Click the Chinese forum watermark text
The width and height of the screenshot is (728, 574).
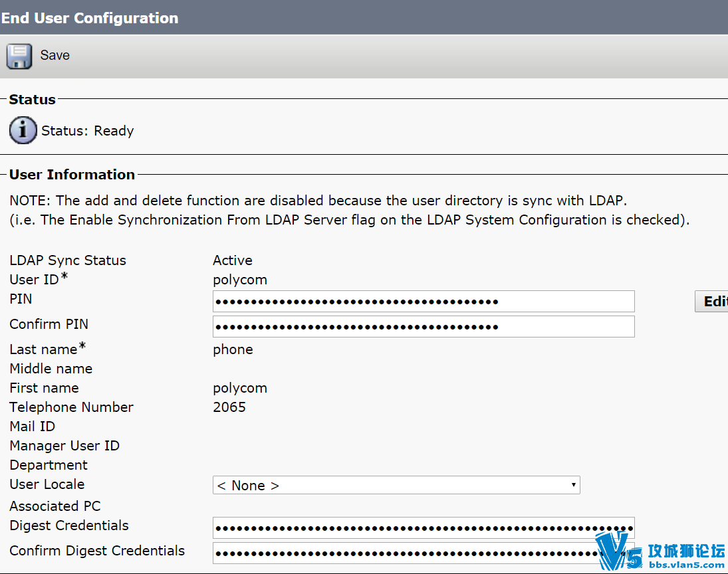point(686,551)
